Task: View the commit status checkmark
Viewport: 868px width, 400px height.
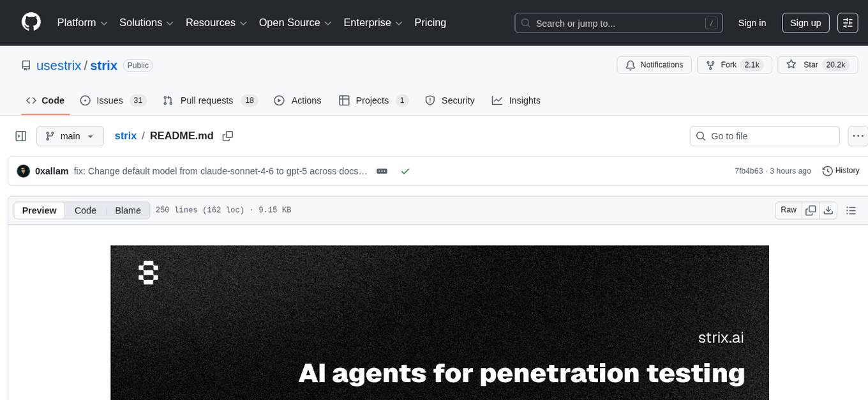Action: click(405, 171)
